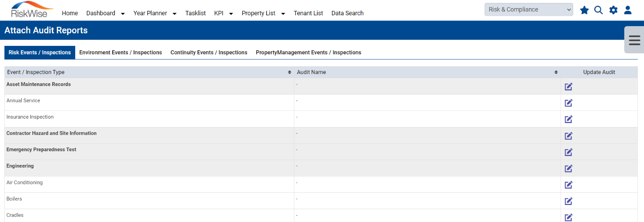Edit audit for Air Conditioning row
The image size is (644, 222).
[x=568, y=185]
